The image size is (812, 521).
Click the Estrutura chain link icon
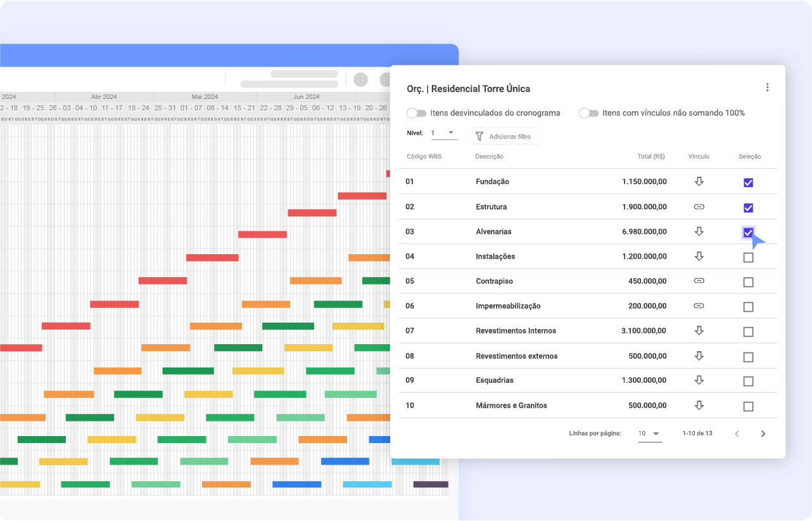[699, 207]
